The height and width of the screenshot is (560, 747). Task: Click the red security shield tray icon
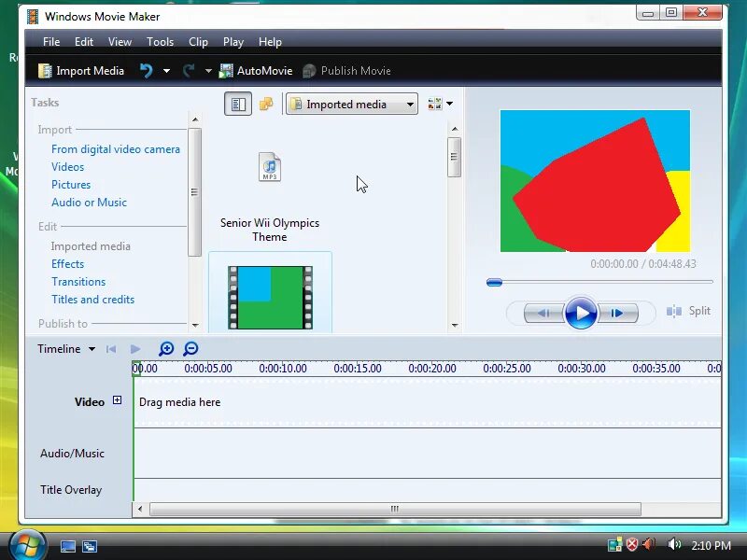632,544
